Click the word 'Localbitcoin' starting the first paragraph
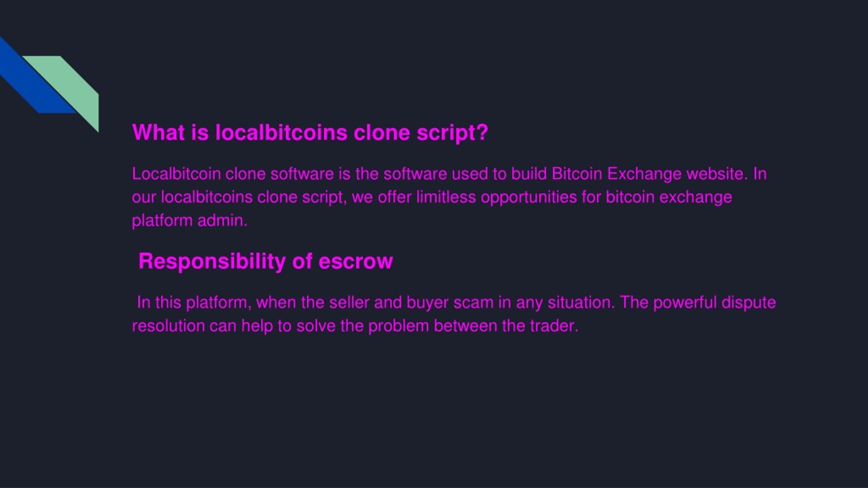The image size is (868, 488). click(176, 174)
